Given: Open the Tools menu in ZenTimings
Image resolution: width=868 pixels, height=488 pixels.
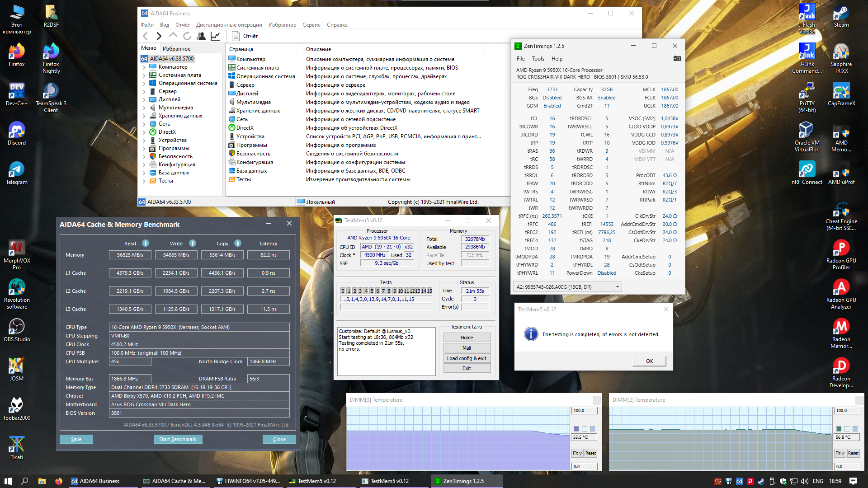Looking at the screenshot, I should pos(538,59).
